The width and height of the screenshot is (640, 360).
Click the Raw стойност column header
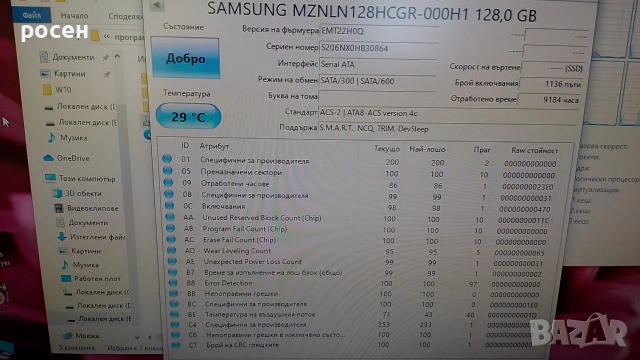point(534,150)
